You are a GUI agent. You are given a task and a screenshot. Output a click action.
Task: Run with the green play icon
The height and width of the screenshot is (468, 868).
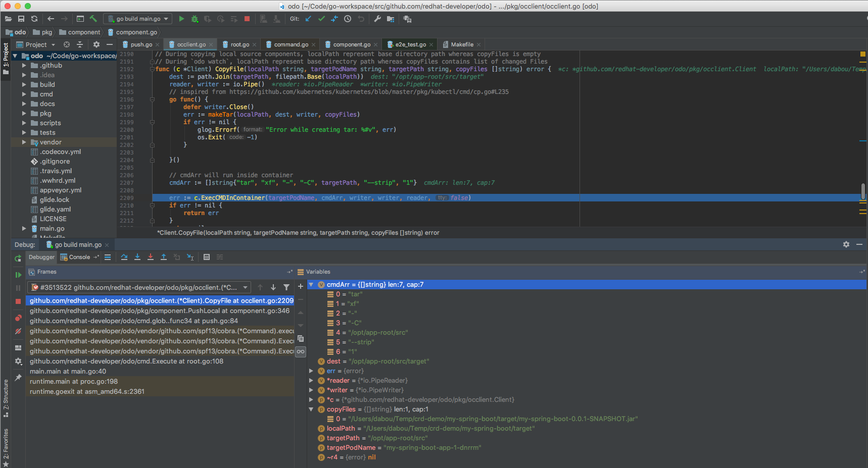coord(181,19)
